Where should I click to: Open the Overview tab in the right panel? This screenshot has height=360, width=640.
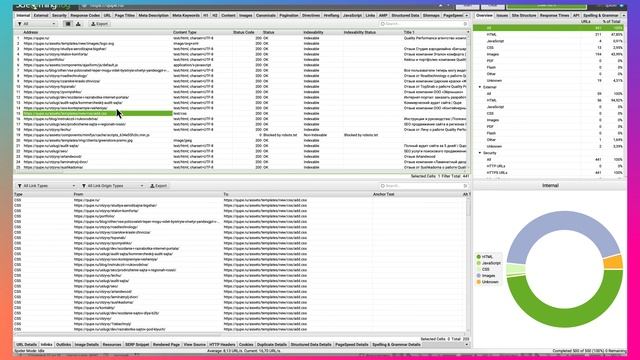484,15
